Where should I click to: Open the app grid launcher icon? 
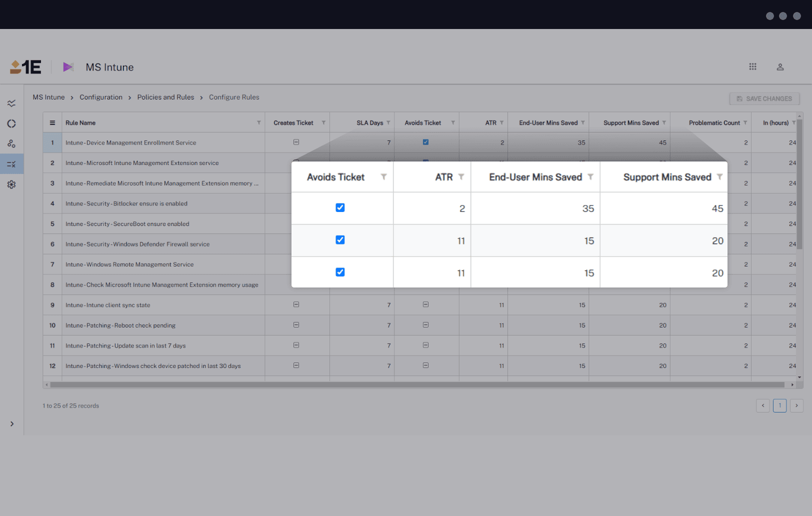pyautogui.click(x=753, y=66)
